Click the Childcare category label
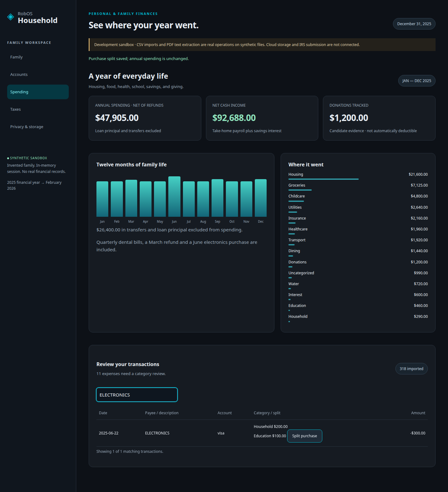 pos(296,196)
